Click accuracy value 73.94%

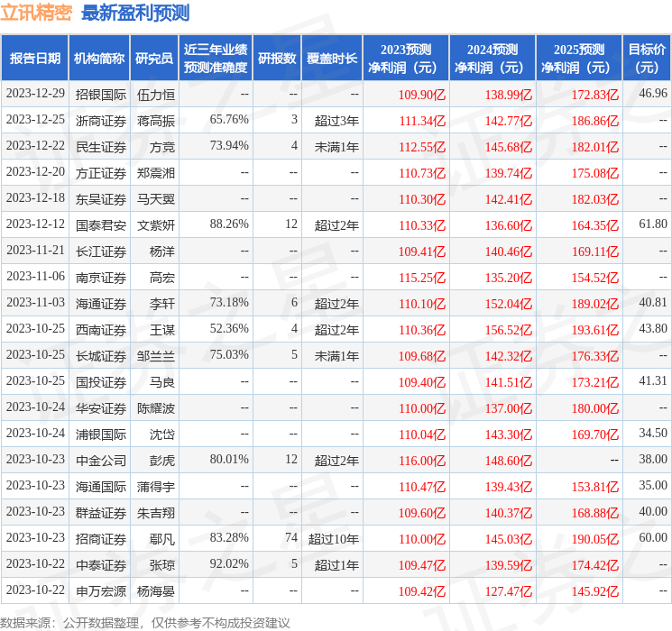(229, 146)
